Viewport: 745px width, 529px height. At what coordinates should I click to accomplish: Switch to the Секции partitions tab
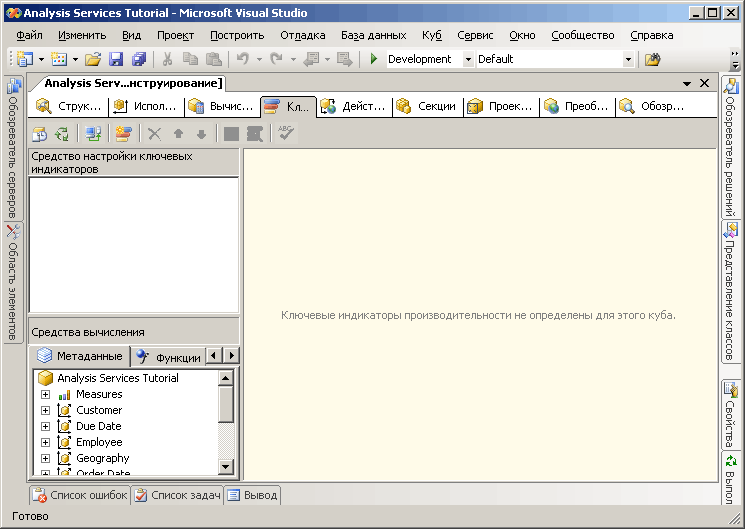pyautogui.click(x=427, y=106)
